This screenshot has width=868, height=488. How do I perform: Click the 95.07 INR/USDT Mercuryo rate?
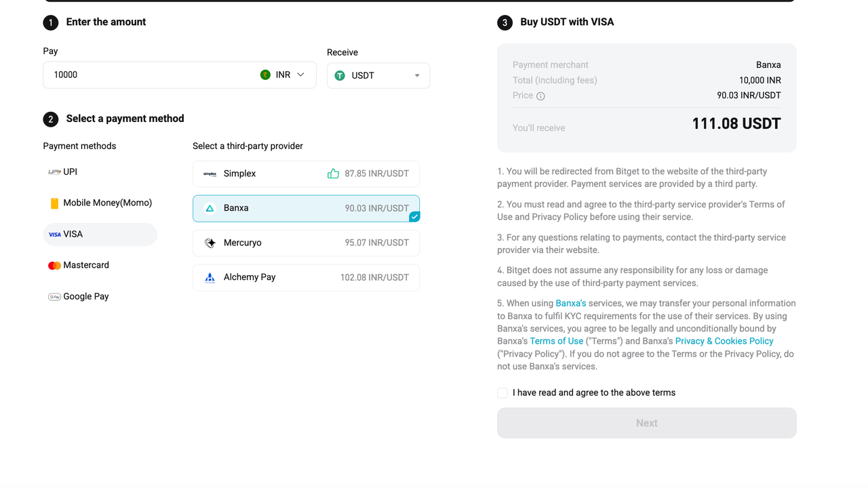coord(377,243)
